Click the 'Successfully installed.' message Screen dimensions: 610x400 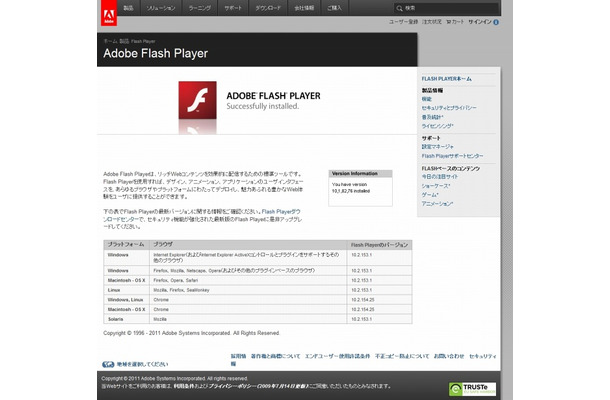click(x=263, y=106)
